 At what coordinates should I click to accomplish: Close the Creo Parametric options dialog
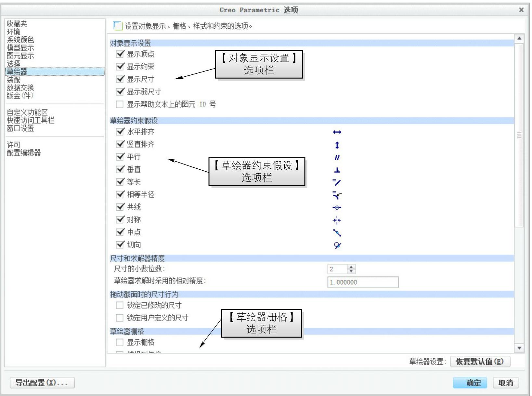[x=521, y=10]
